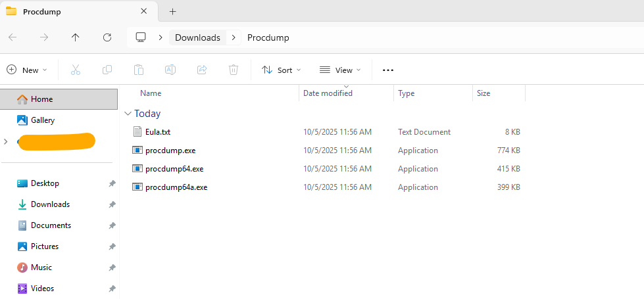Image resolution: width=644 pixels, height=299 pixels.
Task: Navigate to Downloads in the breadcrumb path
Action: pyautogui.click(x=197, y=37)
